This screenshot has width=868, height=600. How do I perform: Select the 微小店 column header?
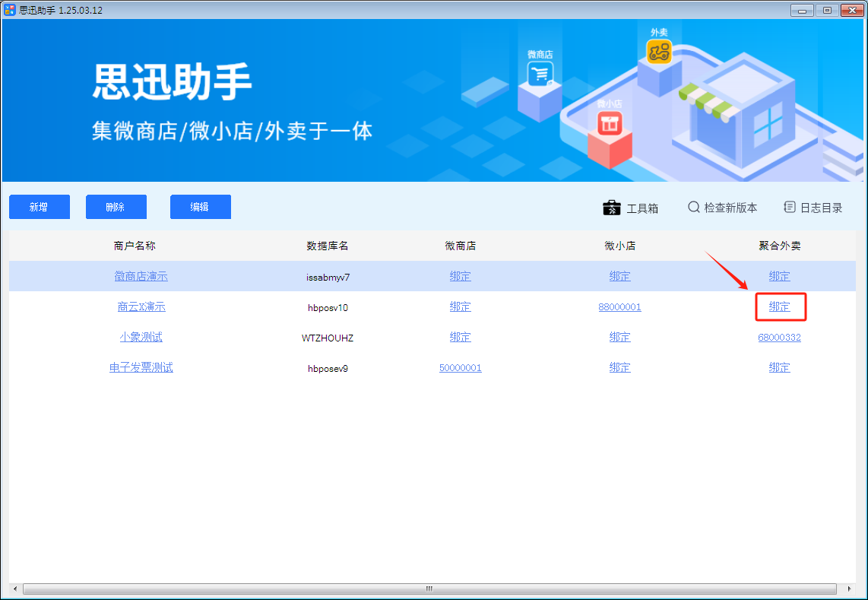point(619,246)
